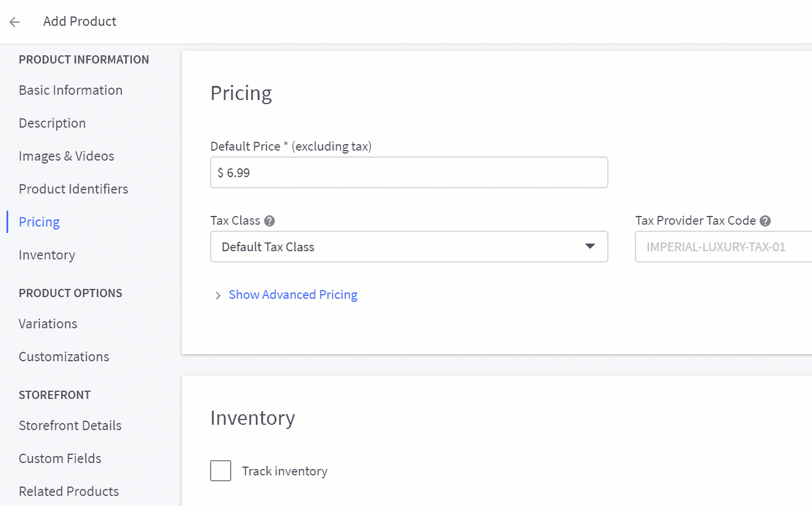
Task: Open the Tax Provider Tax Code help icon
Action: click(x=765, y=221)
